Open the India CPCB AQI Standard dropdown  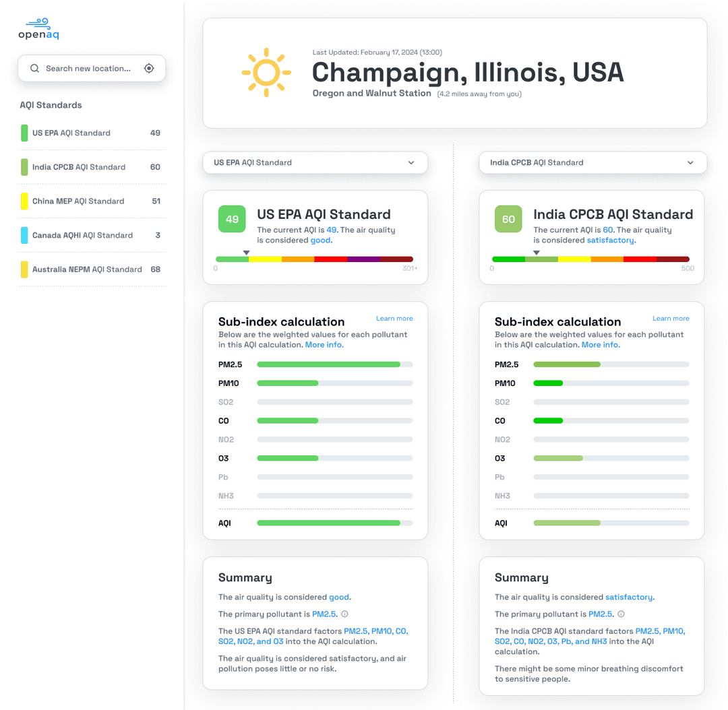593,163
